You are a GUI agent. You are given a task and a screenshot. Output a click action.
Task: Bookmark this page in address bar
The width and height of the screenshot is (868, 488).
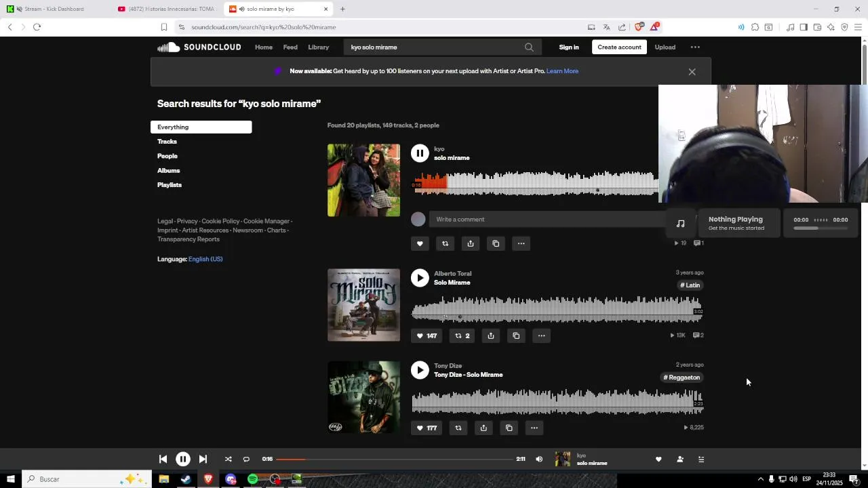(x=164, y=27)
